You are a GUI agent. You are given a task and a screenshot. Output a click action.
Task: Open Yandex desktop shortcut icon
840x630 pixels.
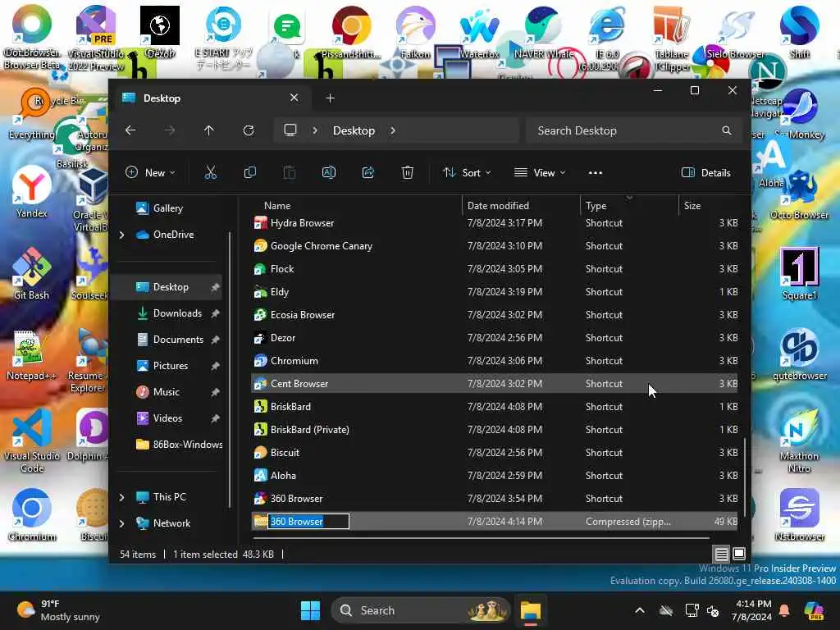[32, 192]
